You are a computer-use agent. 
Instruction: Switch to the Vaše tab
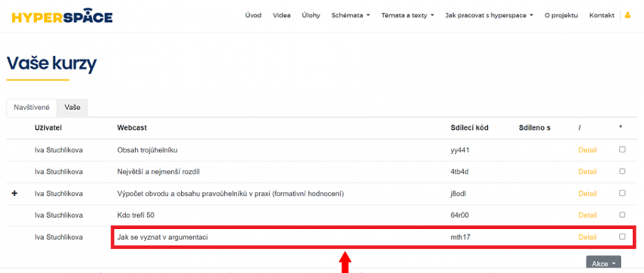pos(72,108)
